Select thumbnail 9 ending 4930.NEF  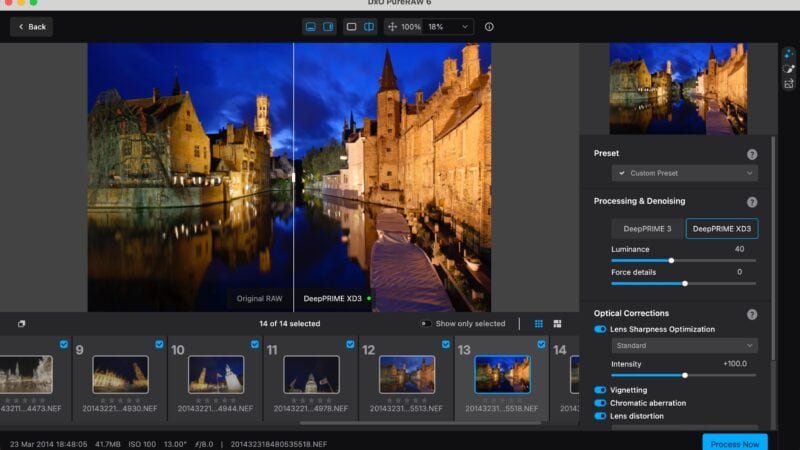click(x=120, y=374)
